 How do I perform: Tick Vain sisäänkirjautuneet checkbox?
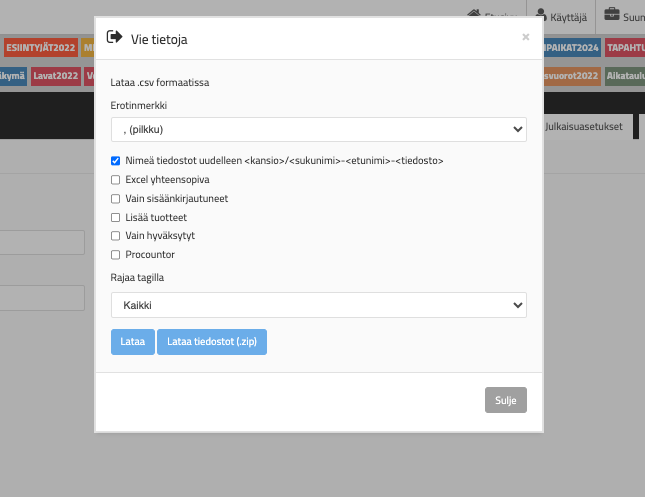(116, 199)
